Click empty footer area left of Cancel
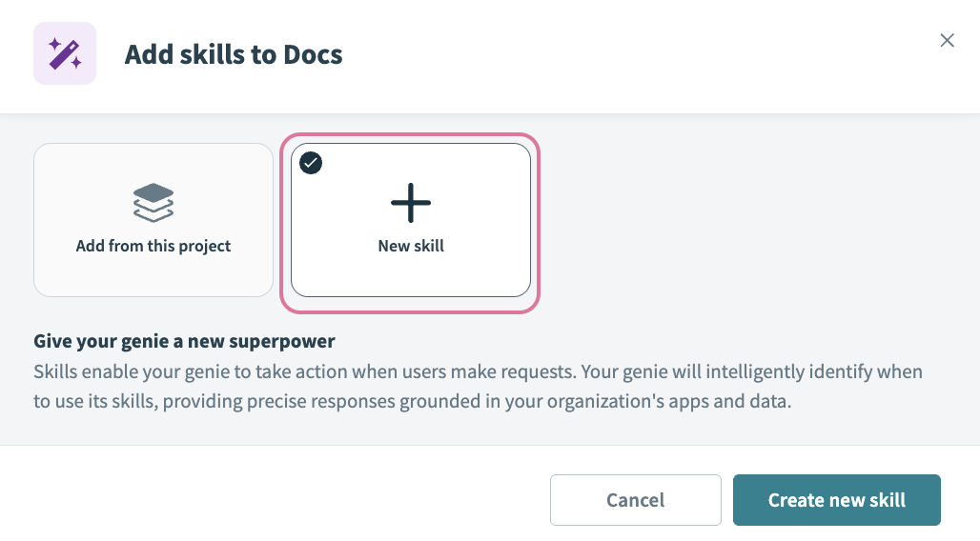Viewport: 980px width, 541px height. 286,500
